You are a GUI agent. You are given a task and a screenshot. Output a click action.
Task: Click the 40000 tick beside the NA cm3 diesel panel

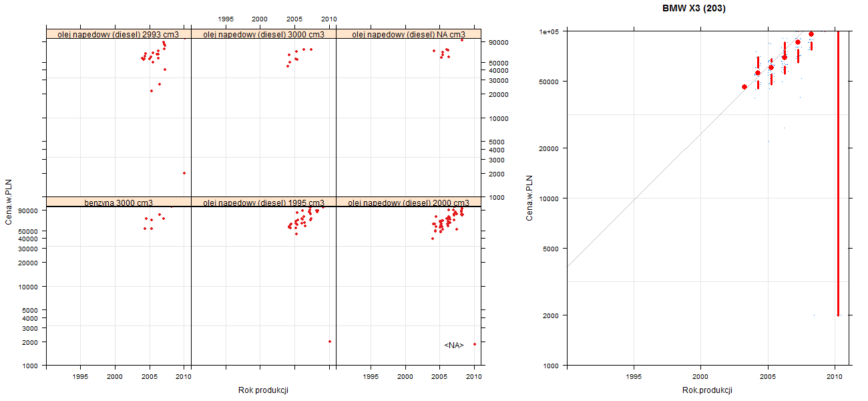coord(500,70)
